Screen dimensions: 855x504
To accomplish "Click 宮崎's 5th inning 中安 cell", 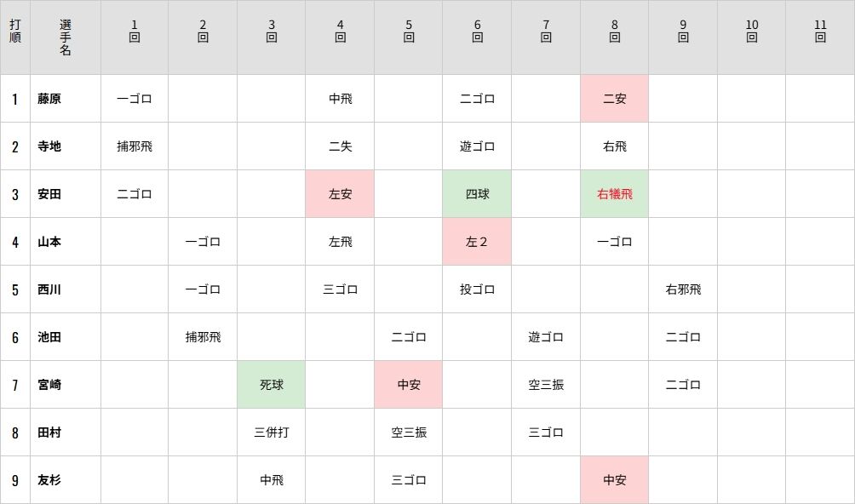I will (409, 385).
